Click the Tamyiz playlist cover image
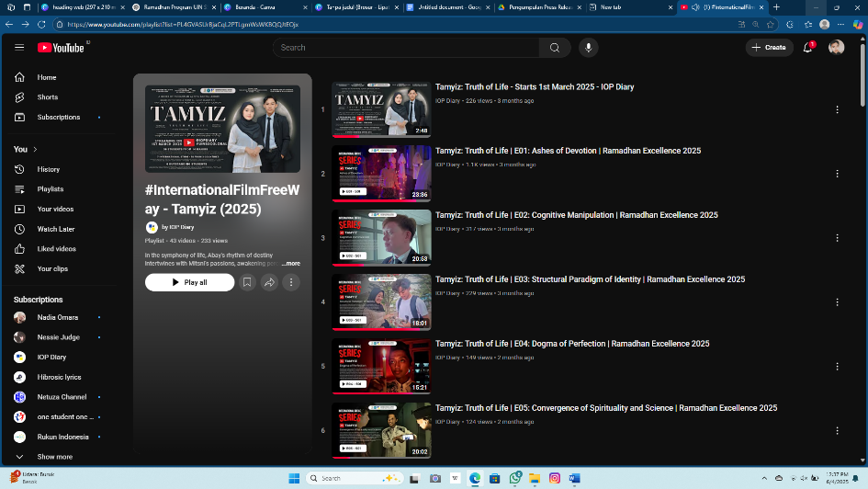Image resolution: width=868 pixels, height=489 pixels. (222, 129)
